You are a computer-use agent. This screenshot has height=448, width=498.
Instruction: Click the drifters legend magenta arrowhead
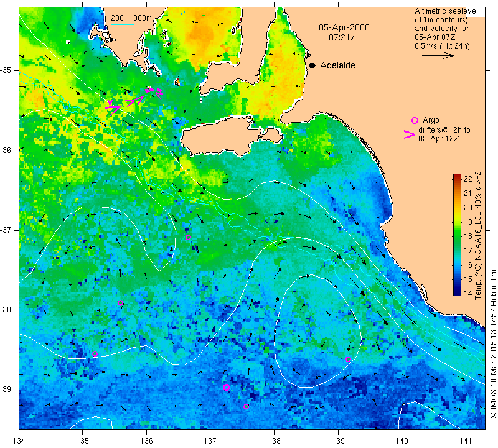[x=410, y=134]
